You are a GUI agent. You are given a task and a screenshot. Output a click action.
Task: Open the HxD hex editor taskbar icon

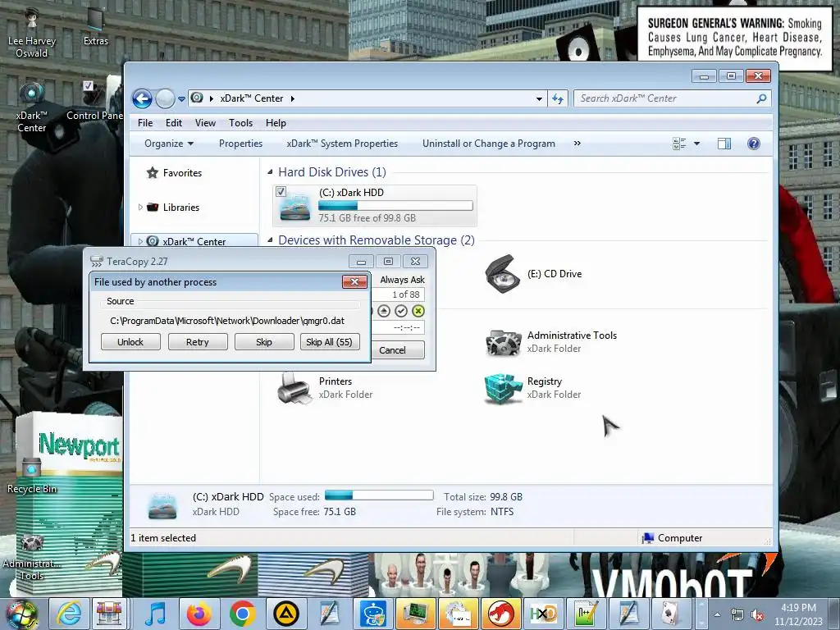(x=543, y=614)
